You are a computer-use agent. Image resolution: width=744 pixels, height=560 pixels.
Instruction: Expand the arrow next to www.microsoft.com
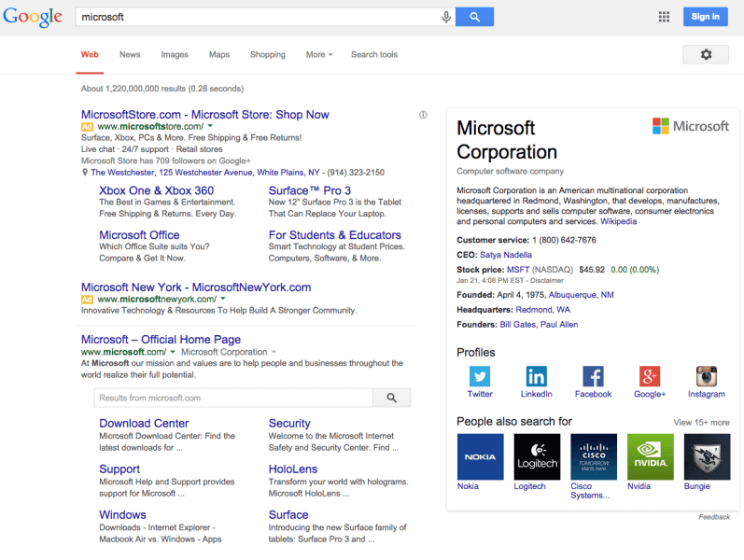click(x=173, y=352)
